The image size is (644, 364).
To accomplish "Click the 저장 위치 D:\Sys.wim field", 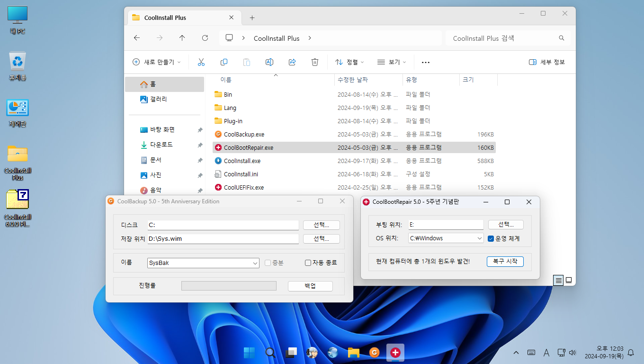I will click(223, 238).
